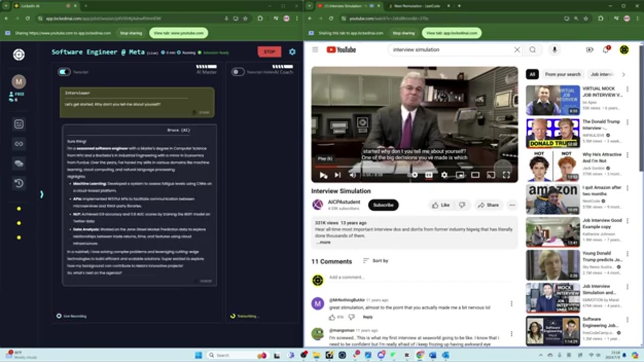Open options for Why He's Attractive video
644x362 pixels.
pyautogui.click(x=627, y=155)
